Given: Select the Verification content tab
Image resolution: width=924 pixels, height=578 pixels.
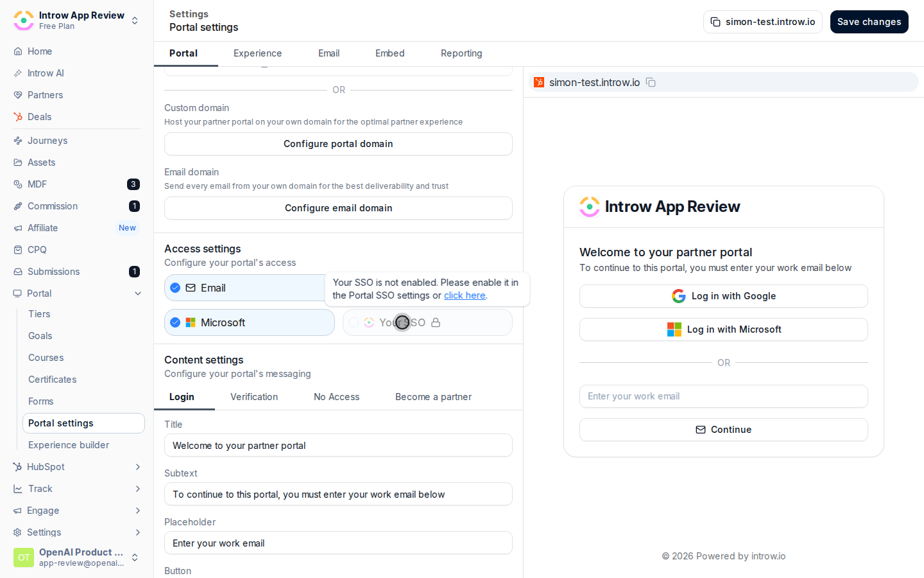Looking at the screenshot, I should [x=254, y=397].
